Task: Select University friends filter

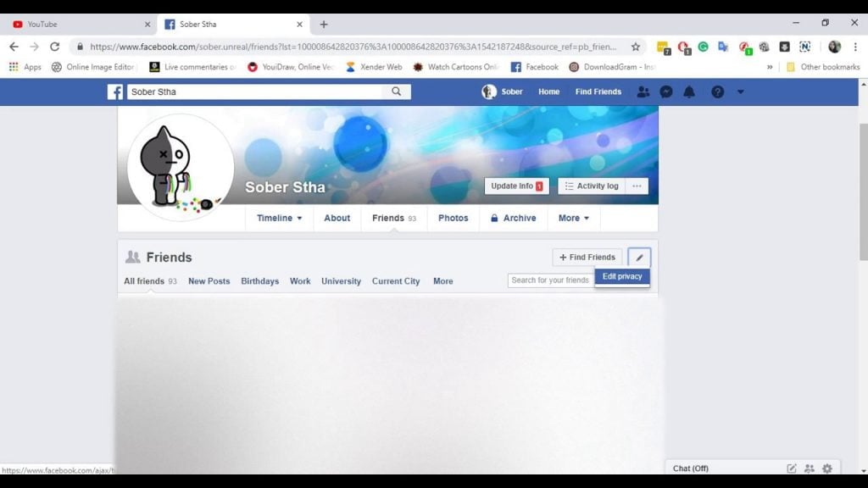Action: click(341, 281)
